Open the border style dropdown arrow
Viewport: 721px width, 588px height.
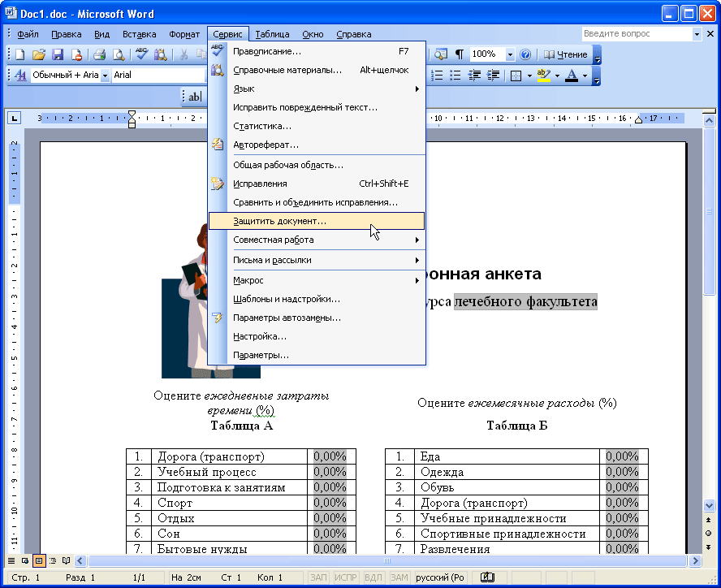pyautogui.click(x=529, y=76)
